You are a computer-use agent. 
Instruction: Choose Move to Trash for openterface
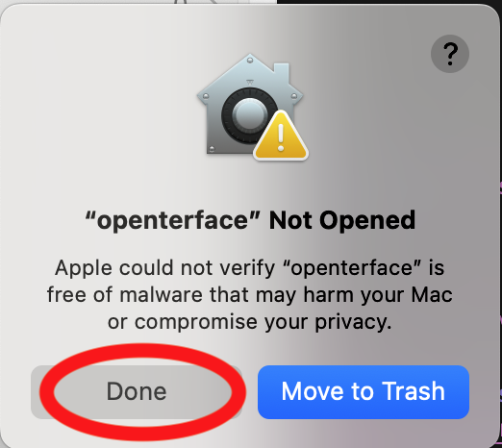click(x=364, y=392)
